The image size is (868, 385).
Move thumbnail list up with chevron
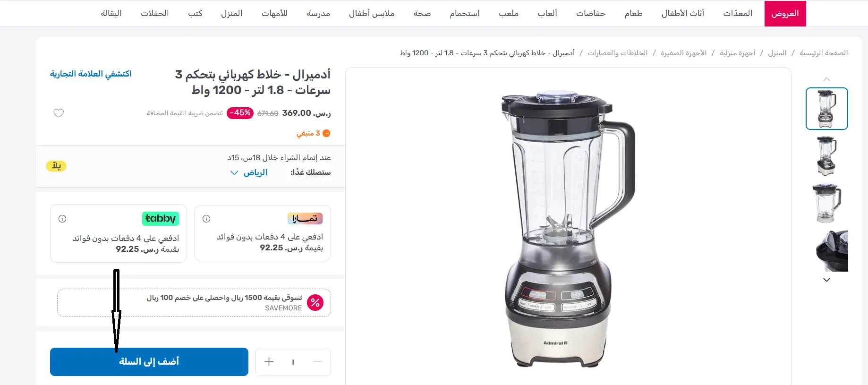[x=826, y=79]
